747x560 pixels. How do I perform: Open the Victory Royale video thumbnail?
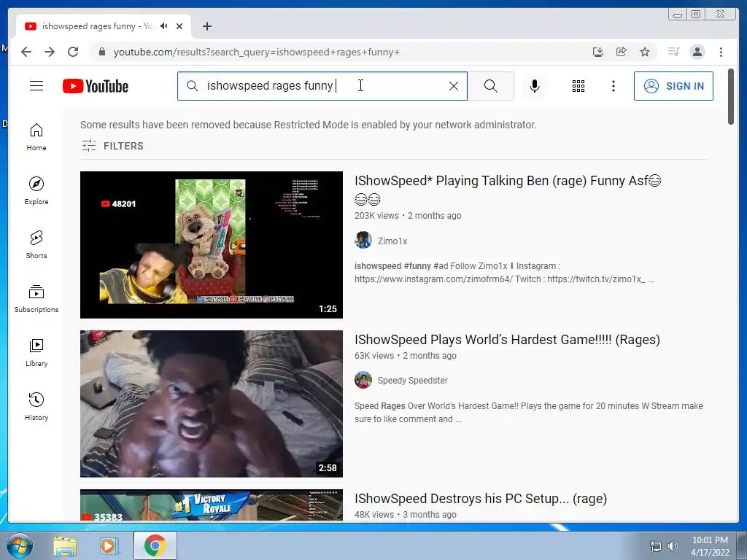[x=211, y=505]
